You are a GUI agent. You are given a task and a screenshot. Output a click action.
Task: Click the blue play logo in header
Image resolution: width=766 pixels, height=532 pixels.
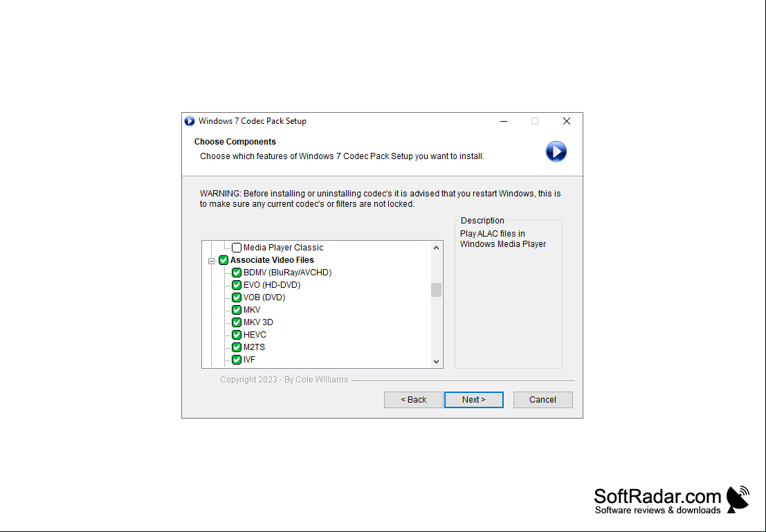coord(556,152)
